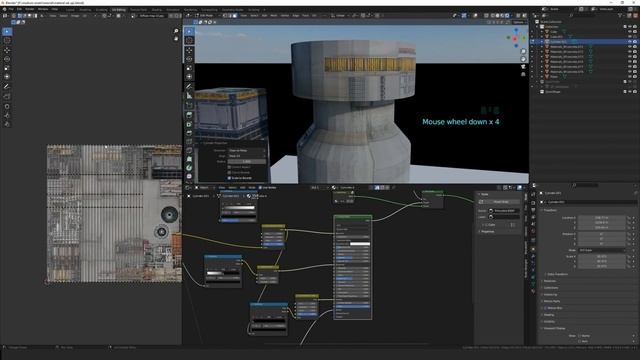Open the Edit Mode dropdown in viewport
This screenshot has width=640, height=360.
[206, 16]
